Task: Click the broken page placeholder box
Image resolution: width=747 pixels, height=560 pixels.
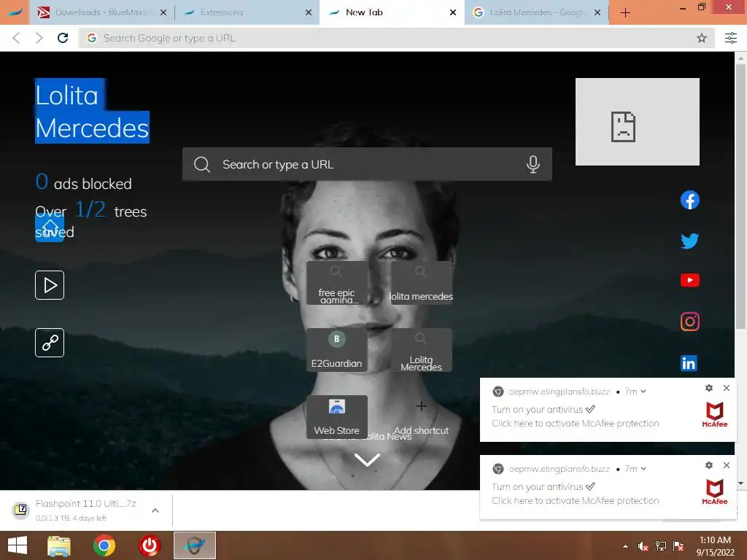Action: click(x=638, y=122)
